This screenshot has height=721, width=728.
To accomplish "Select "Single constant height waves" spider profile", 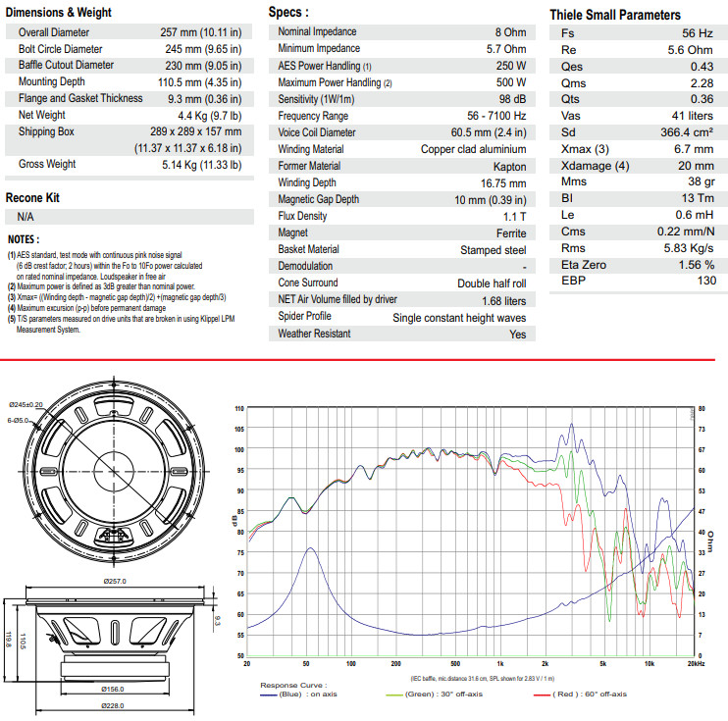I will [459, 319].
